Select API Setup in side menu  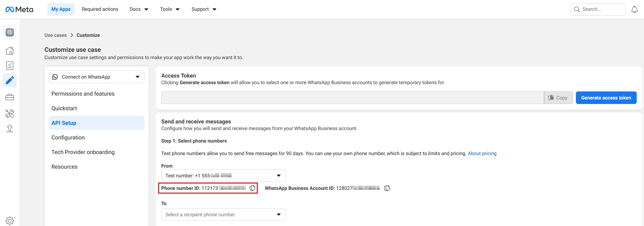tap(97, 123)
